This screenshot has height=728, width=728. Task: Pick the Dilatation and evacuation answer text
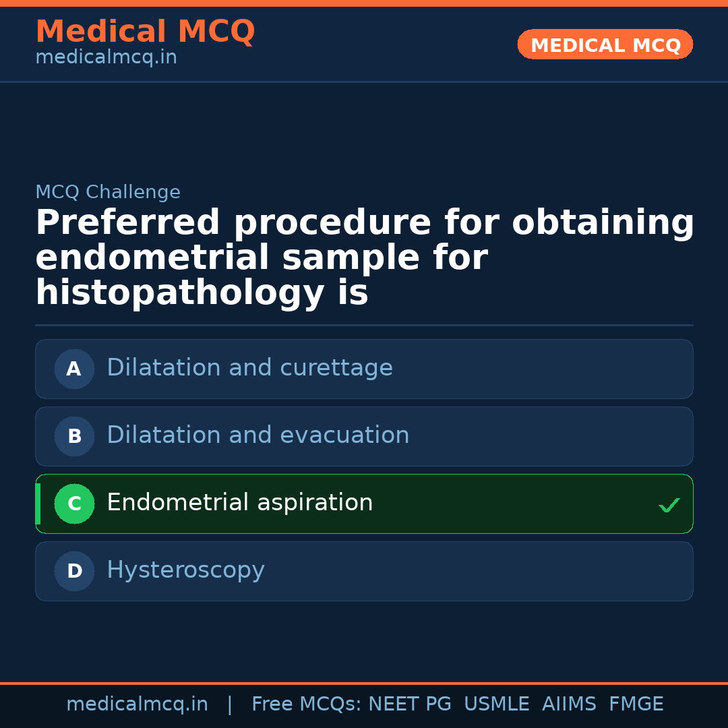click(257, 435)
